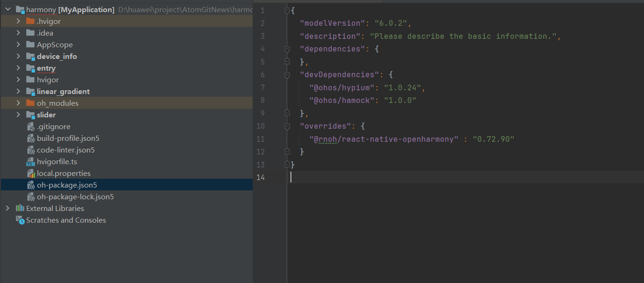
Task: Open the .gitignore file
Action: pos(54,126)
